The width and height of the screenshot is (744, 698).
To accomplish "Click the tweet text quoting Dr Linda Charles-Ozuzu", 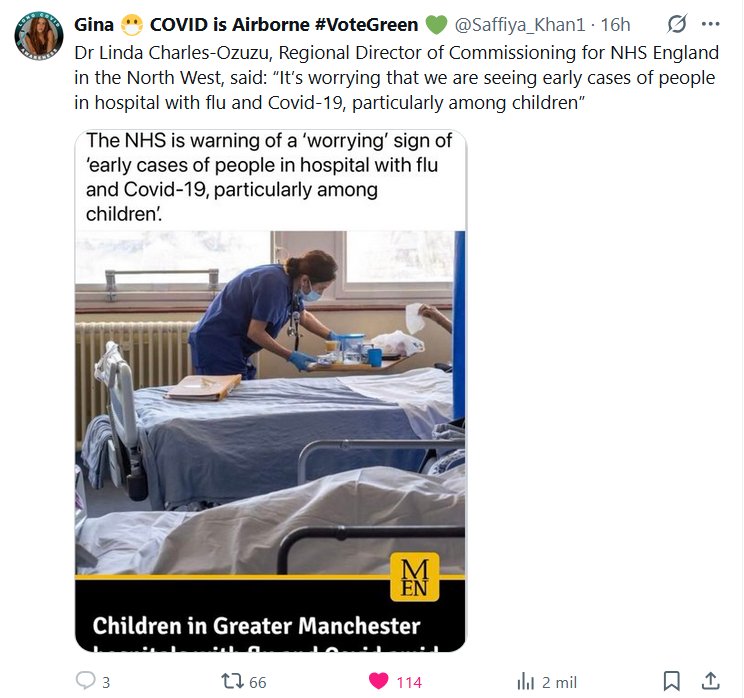I will pos(395,77).
